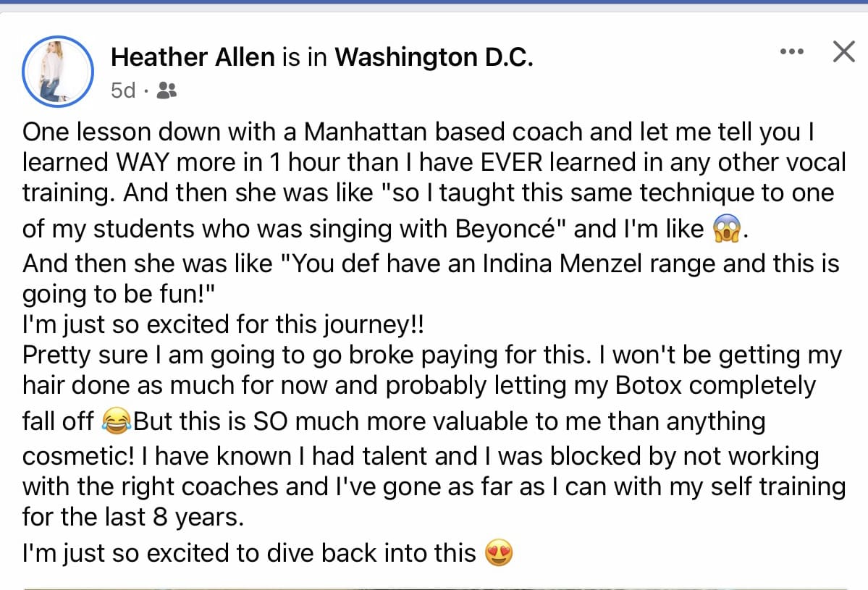
Task: Click the word Botox in the post
Action: point(648,385)
